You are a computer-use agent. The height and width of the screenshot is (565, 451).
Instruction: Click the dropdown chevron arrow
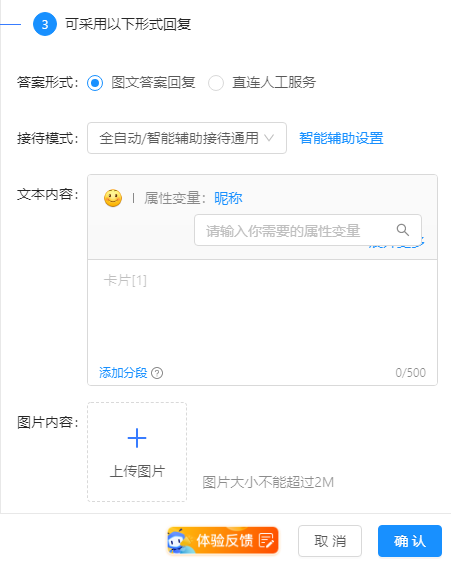coord(269,138)
